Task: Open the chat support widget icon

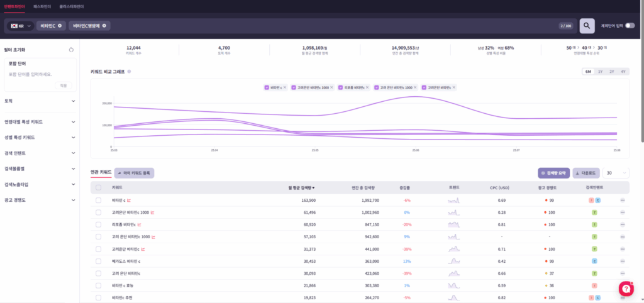Action: coord(626,288)
